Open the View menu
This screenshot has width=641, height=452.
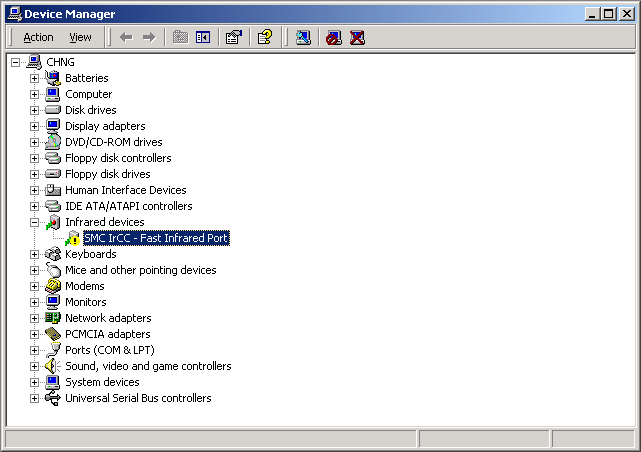pyautogui.click(x=80, y=37)
